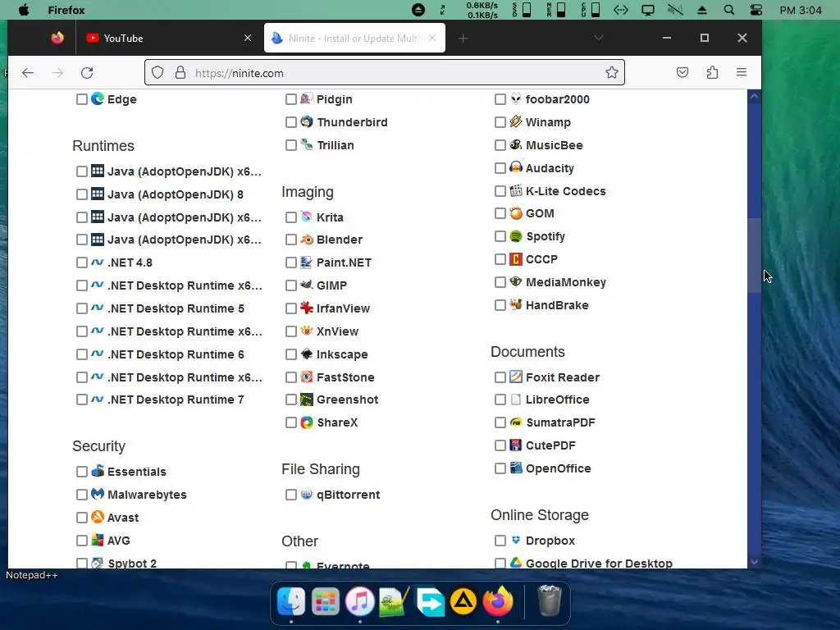The width and height of the screenshot is (840, 630).
Task: Click the scrollbar up arrow
Action: pos(755,97)
